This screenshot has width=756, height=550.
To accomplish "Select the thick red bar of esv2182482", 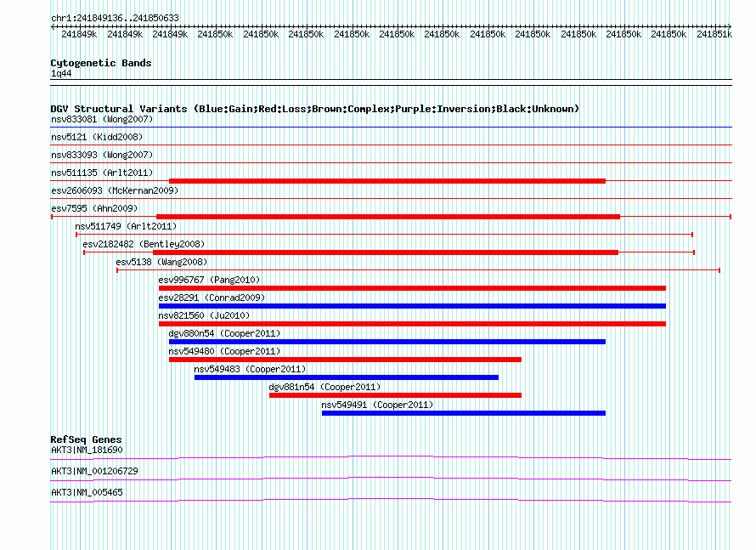I will click(386, 252).
